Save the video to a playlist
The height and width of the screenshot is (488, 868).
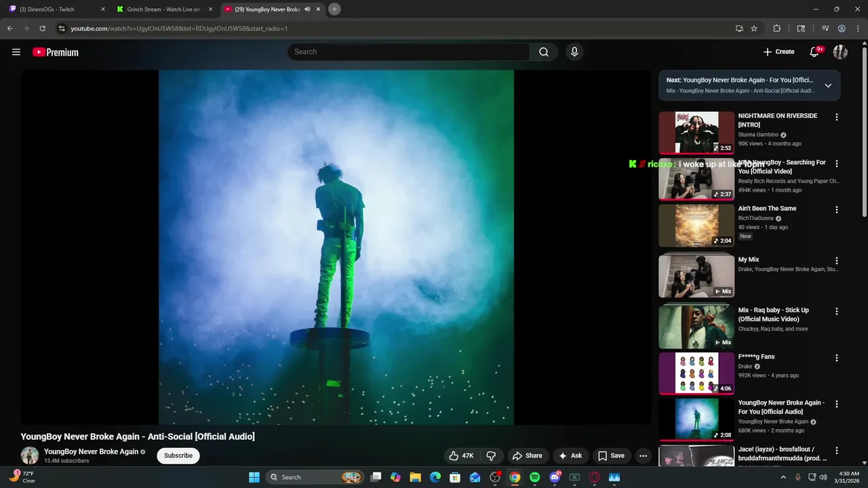pos(611,455)
